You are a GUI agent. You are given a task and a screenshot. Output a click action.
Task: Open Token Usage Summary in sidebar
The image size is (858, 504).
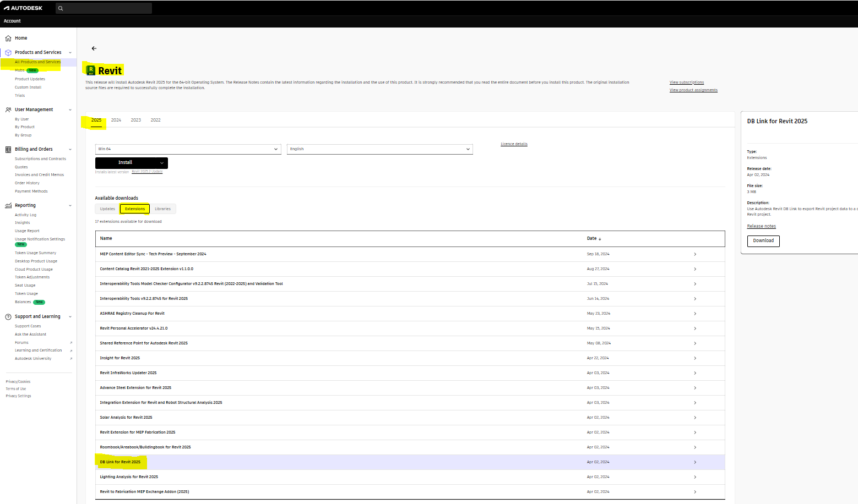35,253
